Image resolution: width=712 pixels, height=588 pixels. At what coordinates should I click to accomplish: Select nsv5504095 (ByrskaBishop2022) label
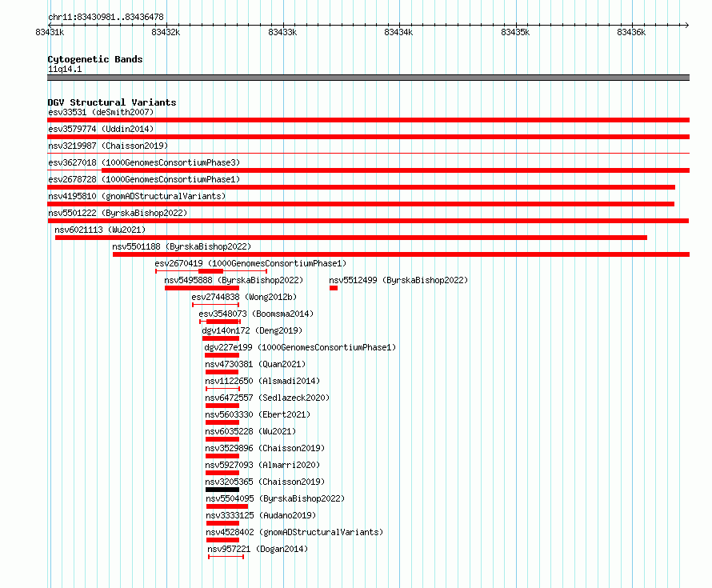pos(275,498)
